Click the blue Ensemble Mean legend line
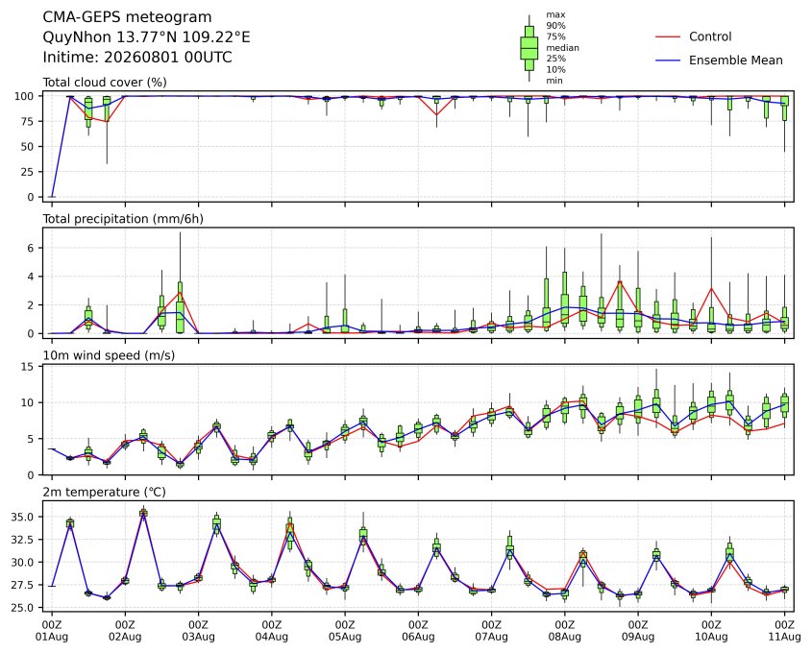 [668, 60]
